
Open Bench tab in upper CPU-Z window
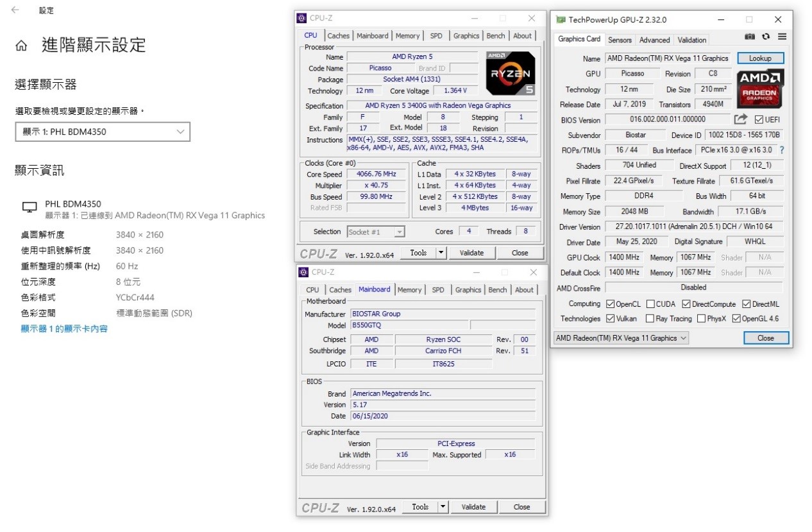coord(496,36)
